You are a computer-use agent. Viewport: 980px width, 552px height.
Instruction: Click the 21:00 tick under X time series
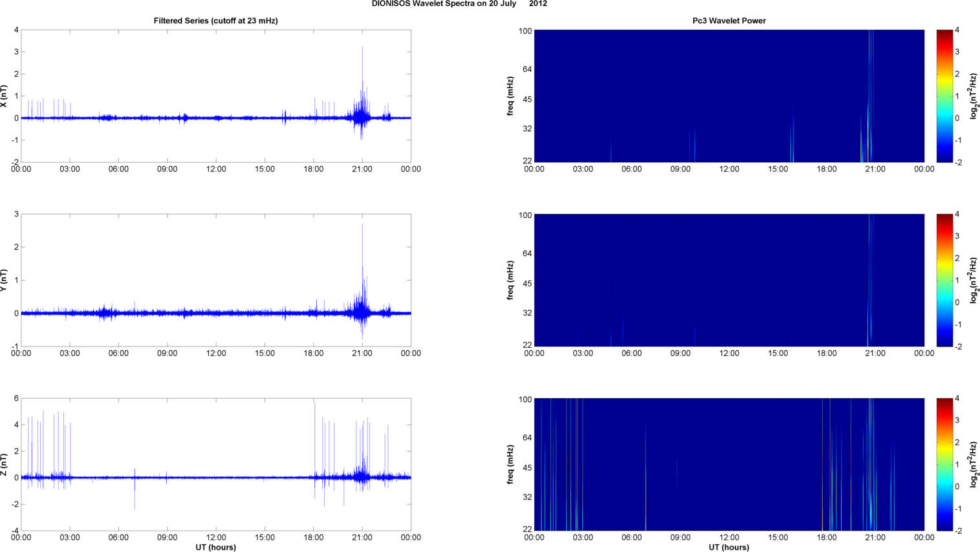[x=362, y=169]
